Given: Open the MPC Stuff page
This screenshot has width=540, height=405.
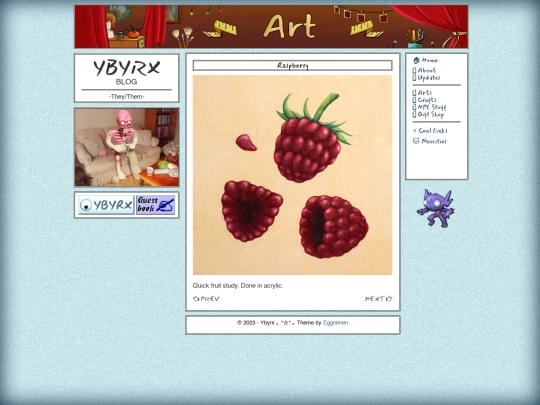Looking at the screenshot, I should pyautogui.click(x=432, y=107).
